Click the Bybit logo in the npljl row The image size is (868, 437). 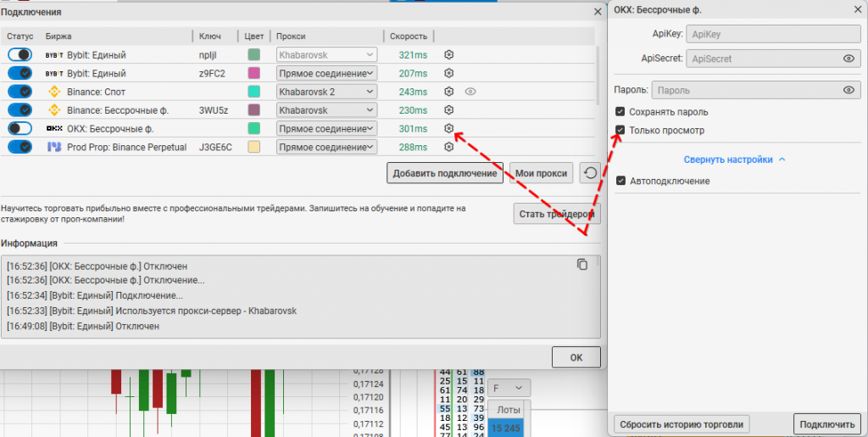click(53, 55)
